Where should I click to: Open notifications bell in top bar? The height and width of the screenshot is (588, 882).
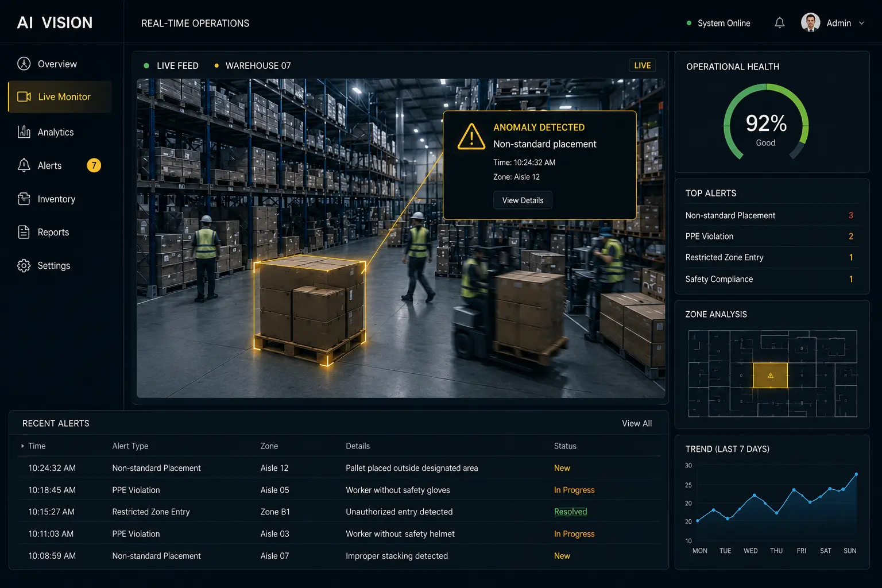point(779,23)
